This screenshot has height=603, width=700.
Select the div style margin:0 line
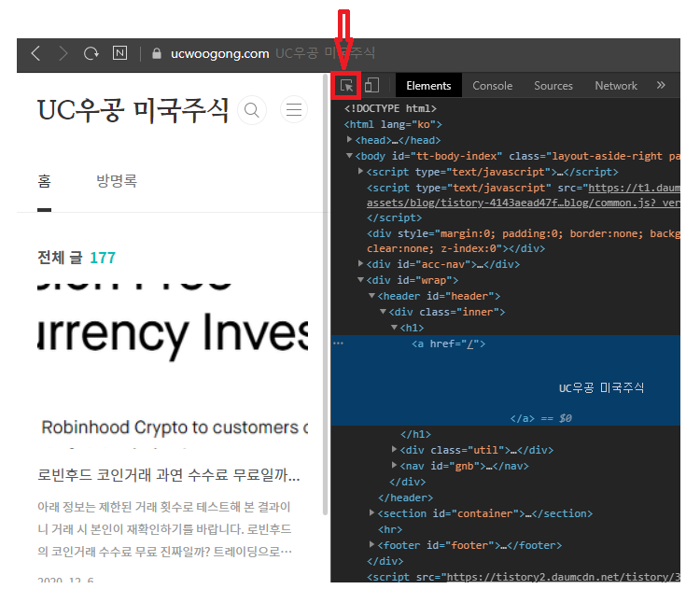[x=524, y=241]
